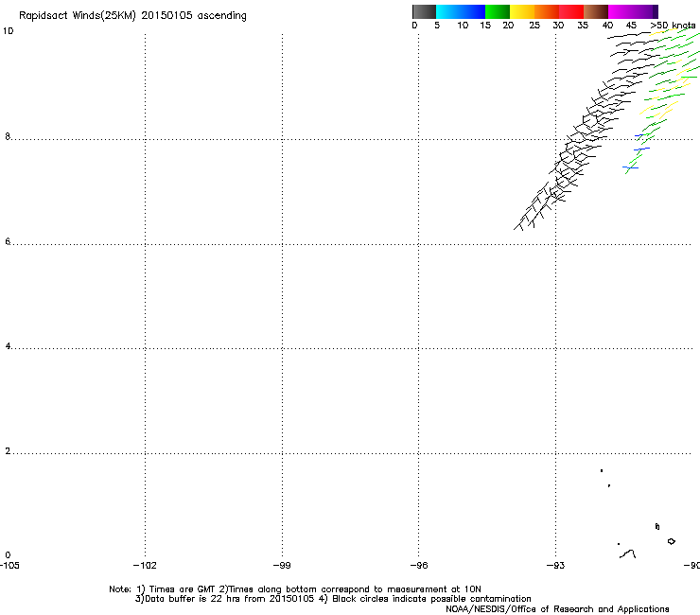Click the orange 25-30 knots color segment

pos(547,11)
